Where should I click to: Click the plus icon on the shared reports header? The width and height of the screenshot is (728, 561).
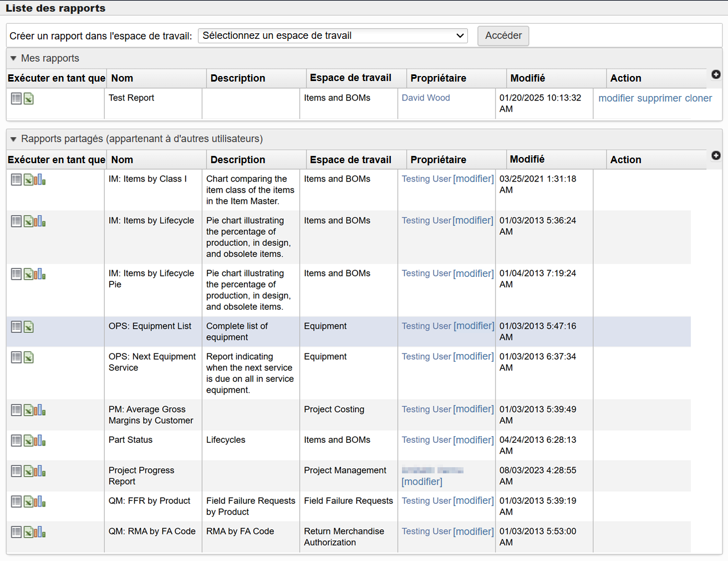tap(716, 155)
